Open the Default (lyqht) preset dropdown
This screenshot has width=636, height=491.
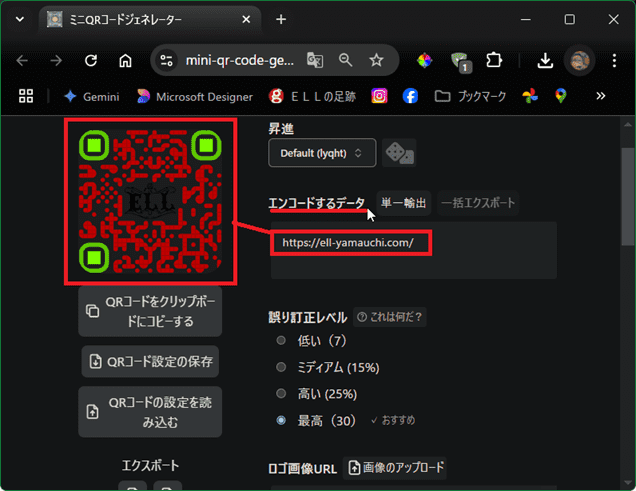point(322,152)
